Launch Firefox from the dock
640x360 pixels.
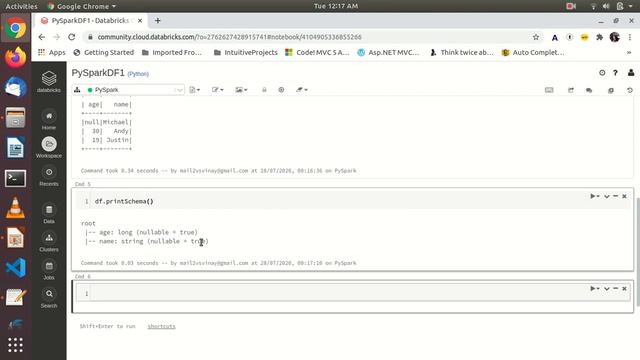[15, 57]
